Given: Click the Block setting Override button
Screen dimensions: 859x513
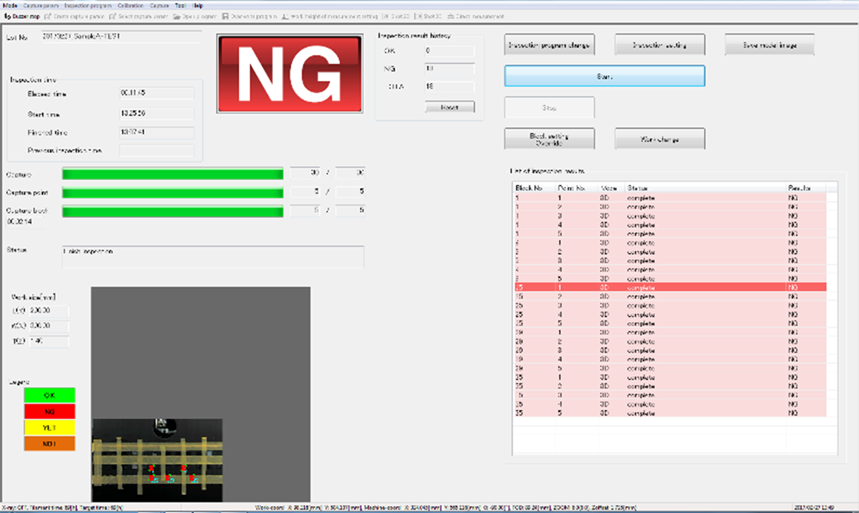Looking at the screenshot, I should 549,139.
